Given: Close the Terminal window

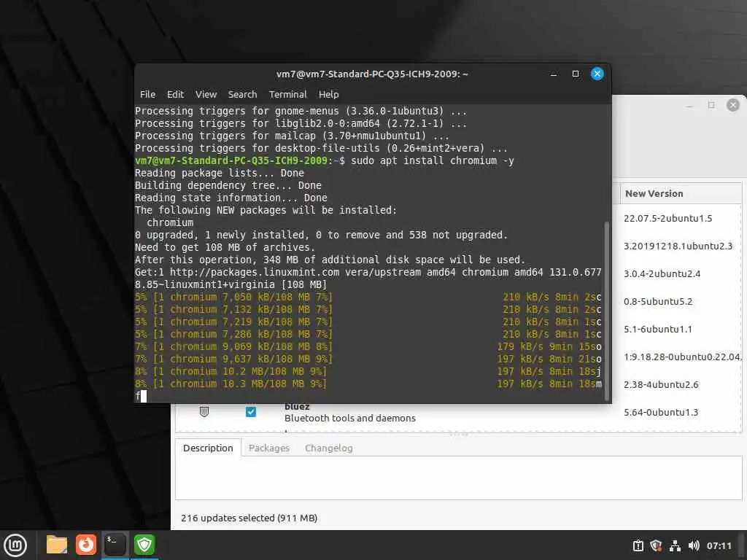Looking at the screenshot, I should pyautogui.click(x=597, y=74).
